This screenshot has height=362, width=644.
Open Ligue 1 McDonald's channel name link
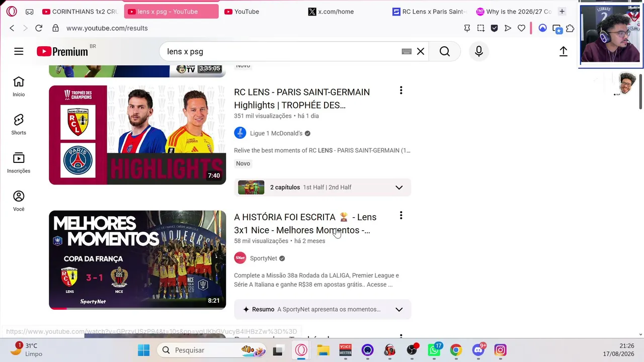point(276,133)
